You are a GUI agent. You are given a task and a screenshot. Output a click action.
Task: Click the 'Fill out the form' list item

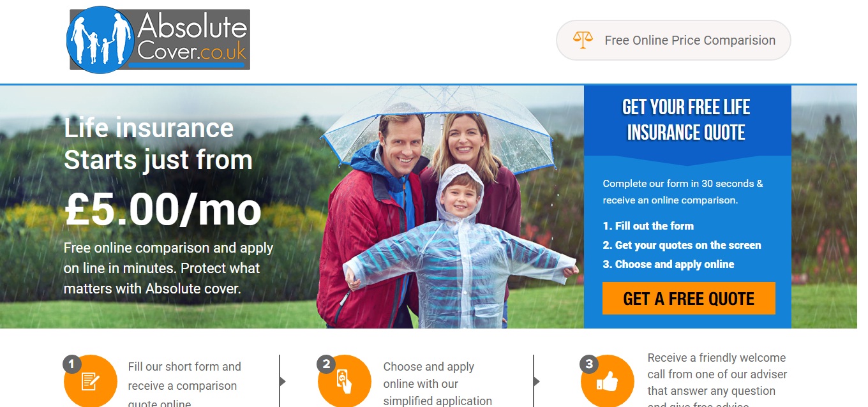[x=648, y=226]
